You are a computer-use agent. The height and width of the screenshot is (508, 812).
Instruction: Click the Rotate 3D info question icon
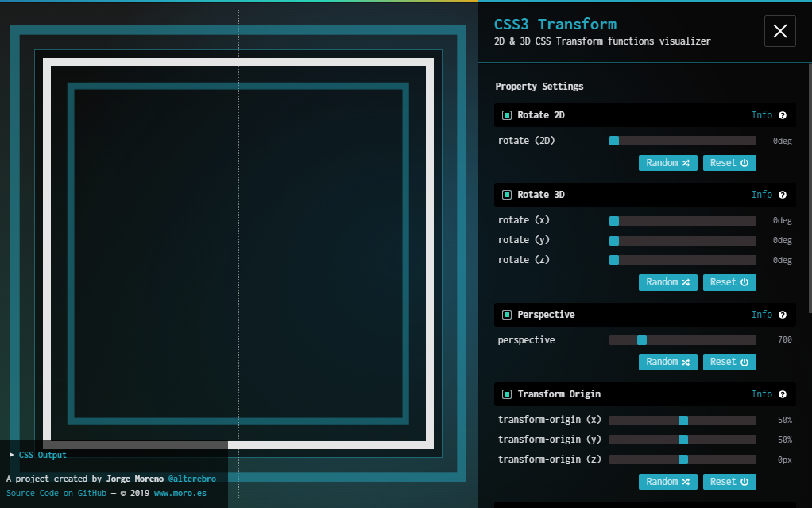(783, 195)
